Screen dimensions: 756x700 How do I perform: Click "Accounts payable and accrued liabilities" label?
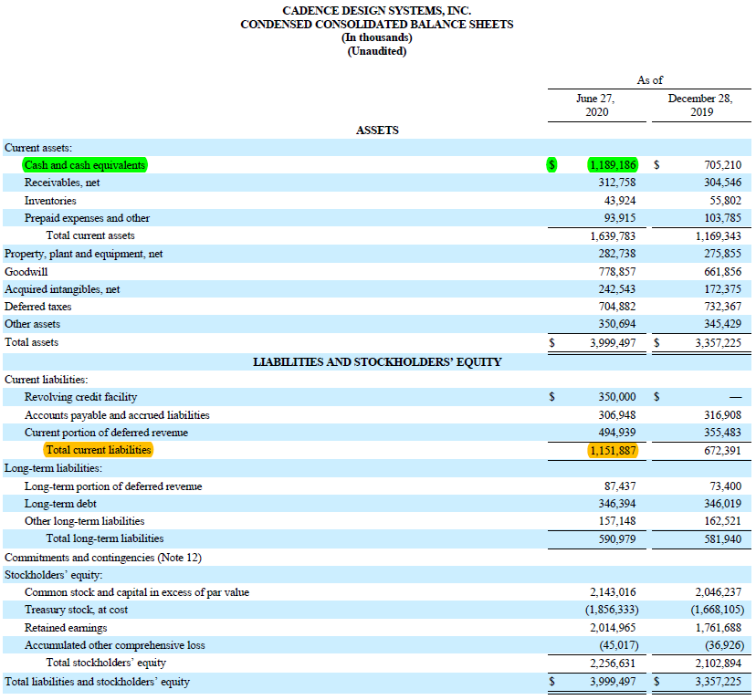[x=117, y=415]
